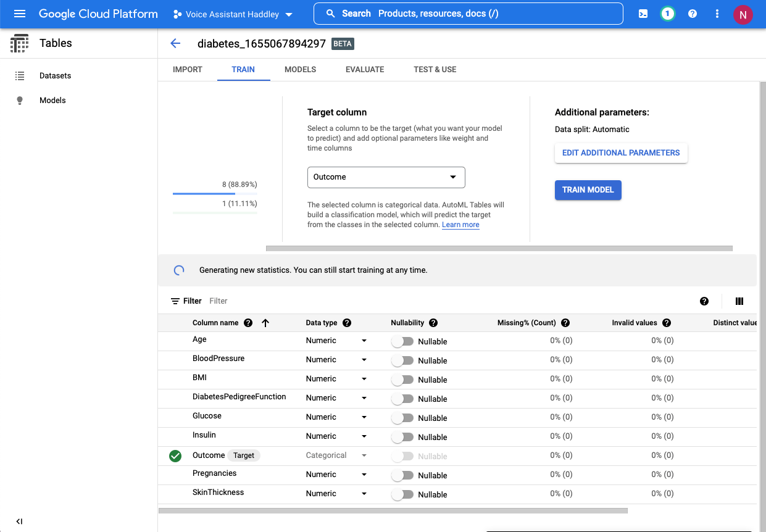The image size is (766, 532).
Task: Open the Outcome target column dropdown
Action: click(x=386, y=177)
